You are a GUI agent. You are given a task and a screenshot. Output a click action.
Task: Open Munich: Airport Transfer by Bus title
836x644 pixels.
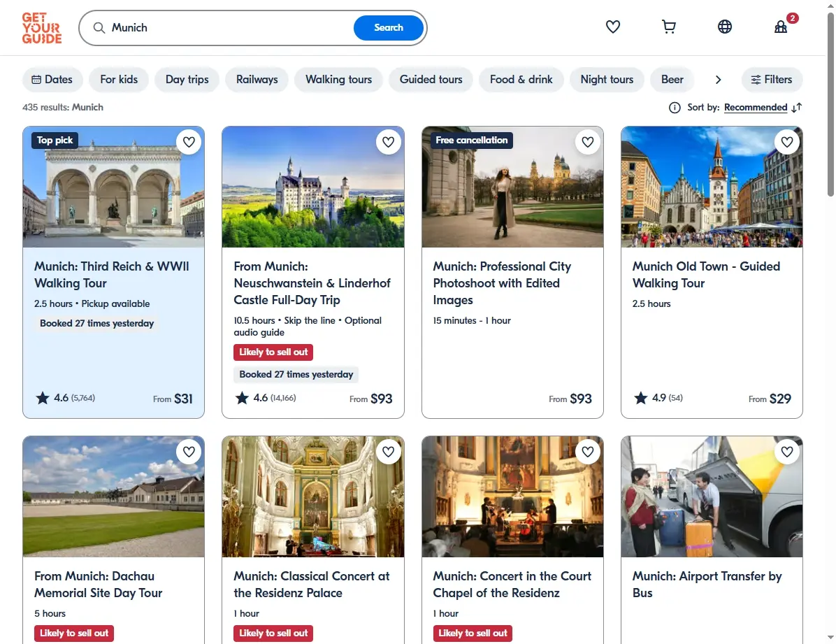707,585
